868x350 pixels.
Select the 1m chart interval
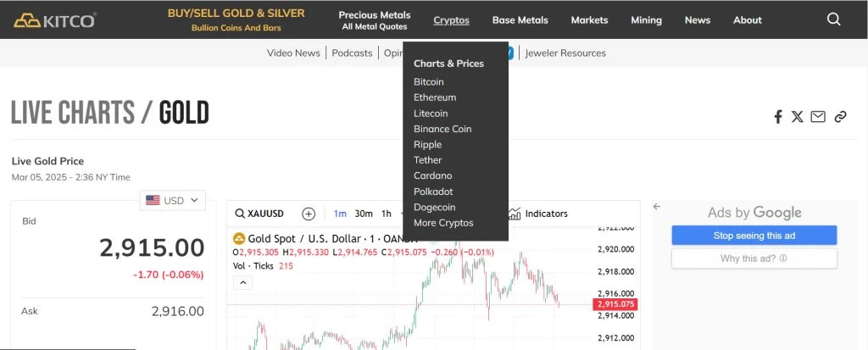pos(340,214)
